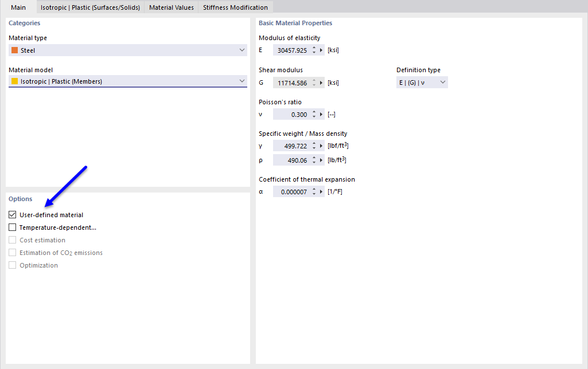
Task: Increase the Specific weight with the stepper arrow
Action: (x=313, y=143)
